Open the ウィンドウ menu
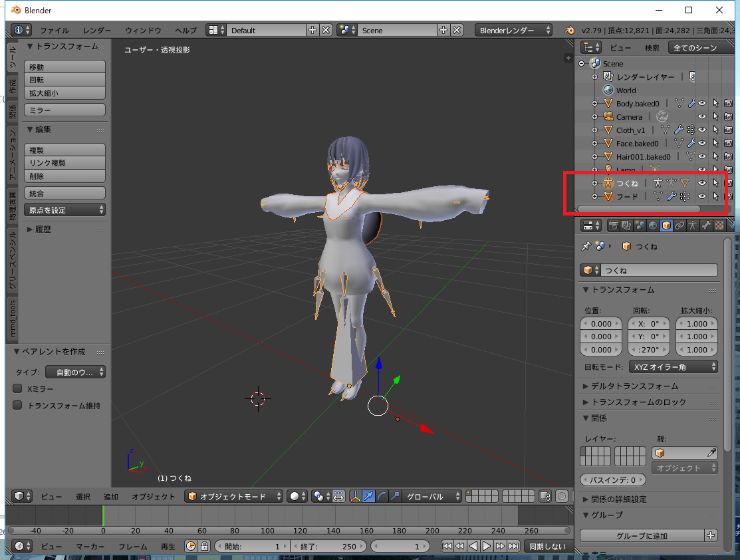 pyautogui.click(x=143, y=30)
